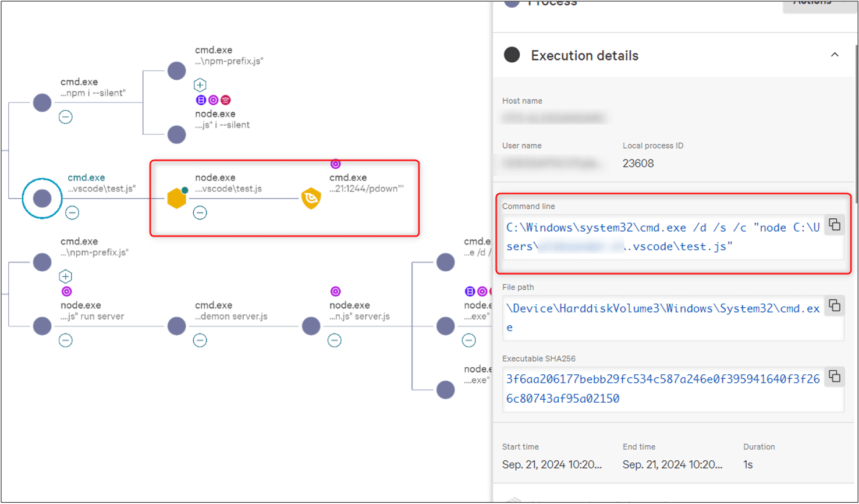Click the Local process ID 23608
859x504 pixels.
[x=638, y=164]
